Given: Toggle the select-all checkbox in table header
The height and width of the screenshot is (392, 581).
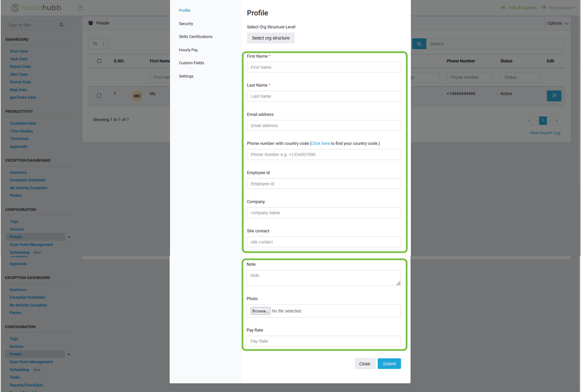Looking at the screenshot, I should click(99, 61).
